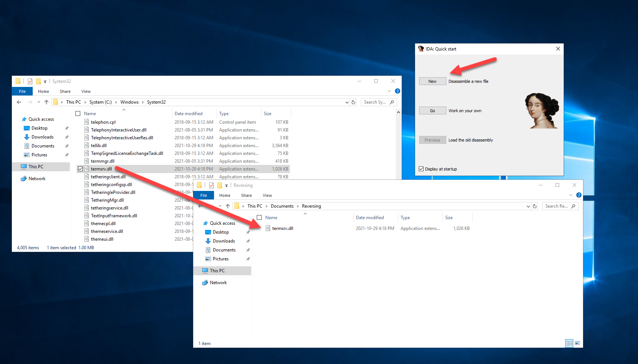Open the Share tab in Reversing window
This screenshot has height=364, width=638.
click(x=246, y=195)
